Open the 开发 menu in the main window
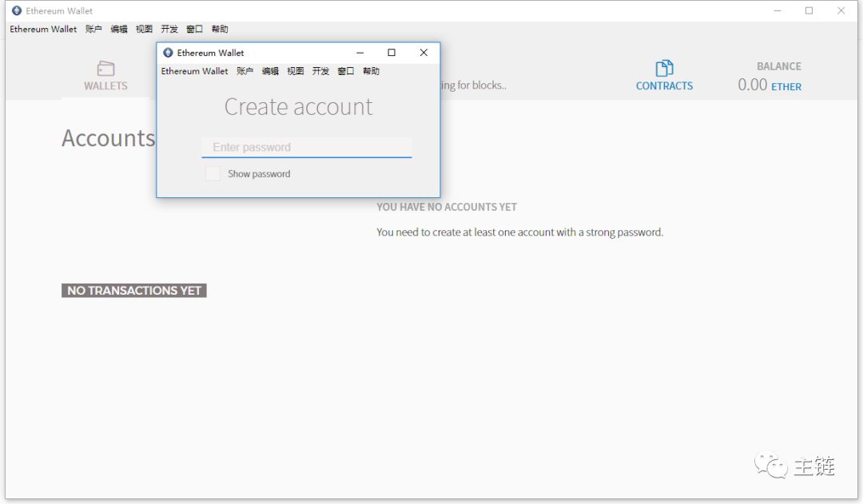The width and height of the screenshot is (863, 504). point(169,30)
